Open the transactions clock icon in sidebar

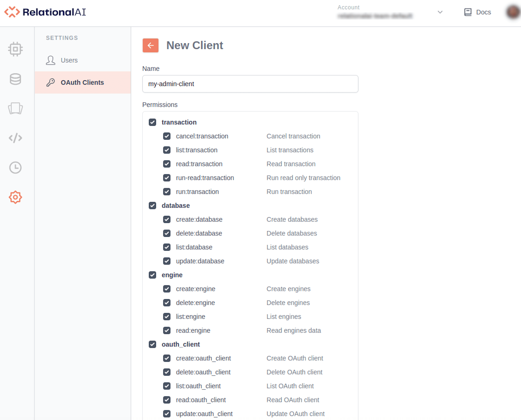pos(15,168)
